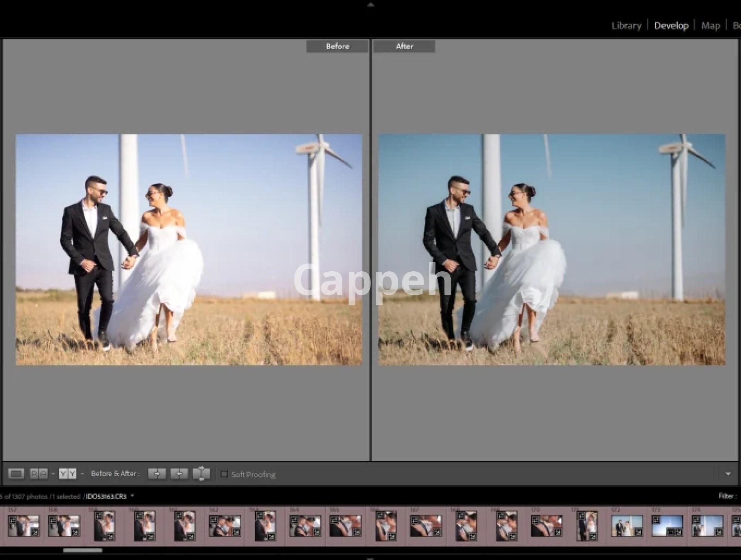Click the After label button

404,46
